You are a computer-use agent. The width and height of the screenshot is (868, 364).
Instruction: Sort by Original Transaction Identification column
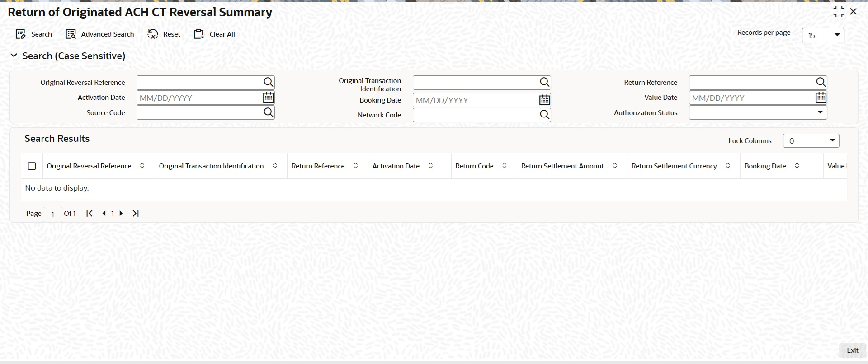tap(275, 166)
